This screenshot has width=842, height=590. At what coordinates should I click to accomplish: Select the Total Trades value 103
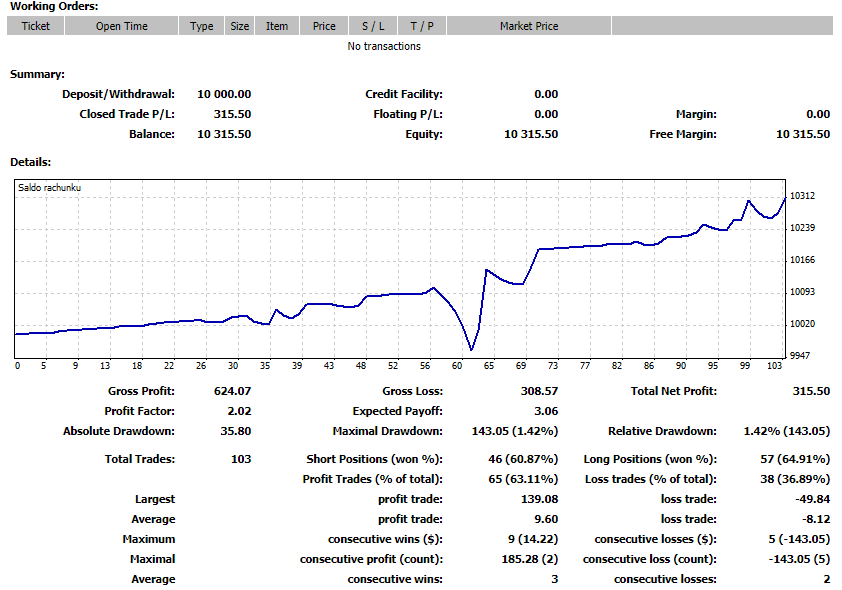240,459
